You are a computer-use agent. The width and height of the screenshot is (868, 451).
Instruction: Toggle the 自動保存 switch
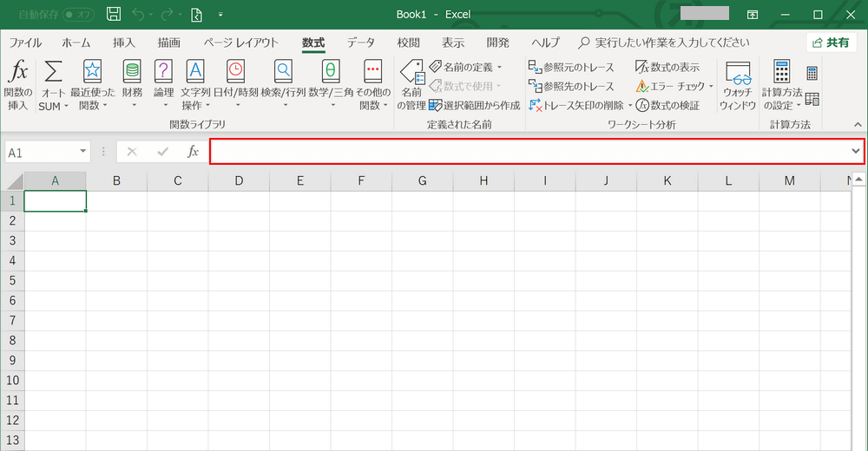tap(79, 15)
